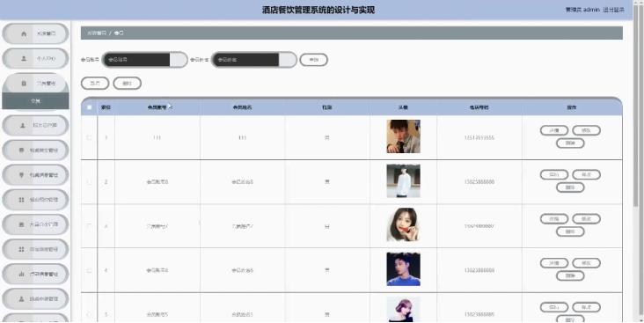Open 详情 for 会员账号8

tap(554, 174)
